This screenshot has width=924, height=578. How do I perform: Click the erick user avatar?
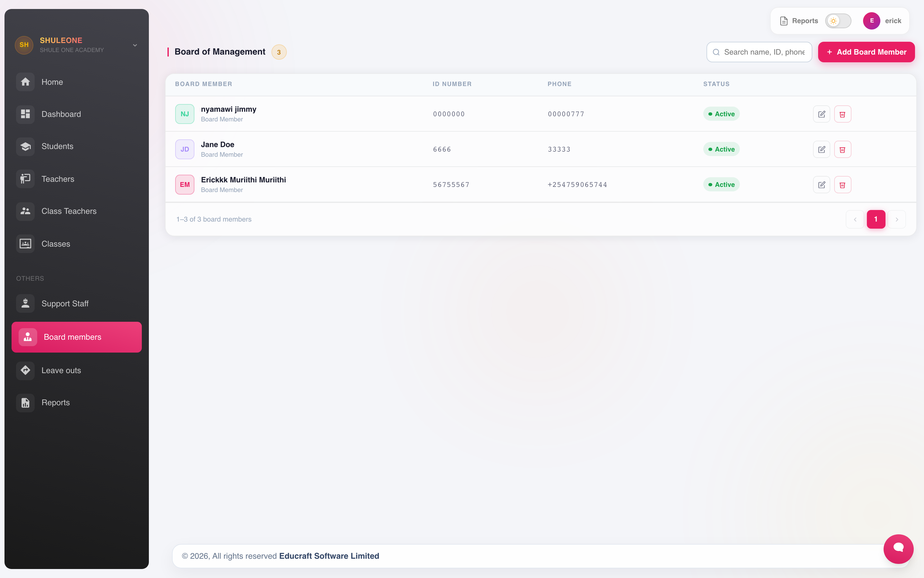(x=872, y=21)
